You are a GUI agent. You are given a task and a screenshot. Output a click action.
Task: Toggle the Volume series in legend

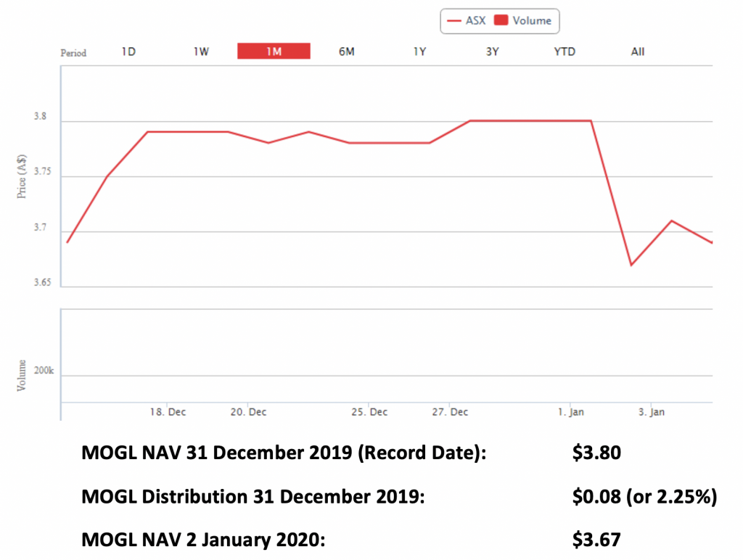click(x=523, y=20)
